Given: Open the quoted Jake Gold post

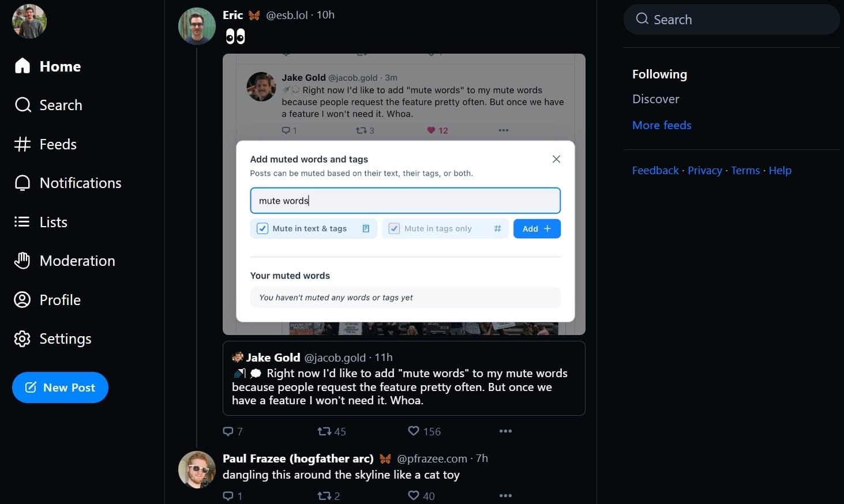Looking at the screenshot, I should pos(404,378).
